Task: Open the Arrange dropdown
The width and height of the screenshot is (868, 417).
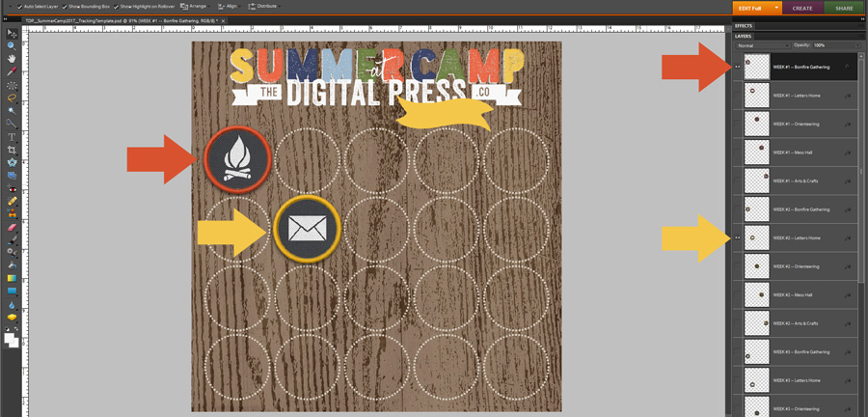Action: pos(195,6)
